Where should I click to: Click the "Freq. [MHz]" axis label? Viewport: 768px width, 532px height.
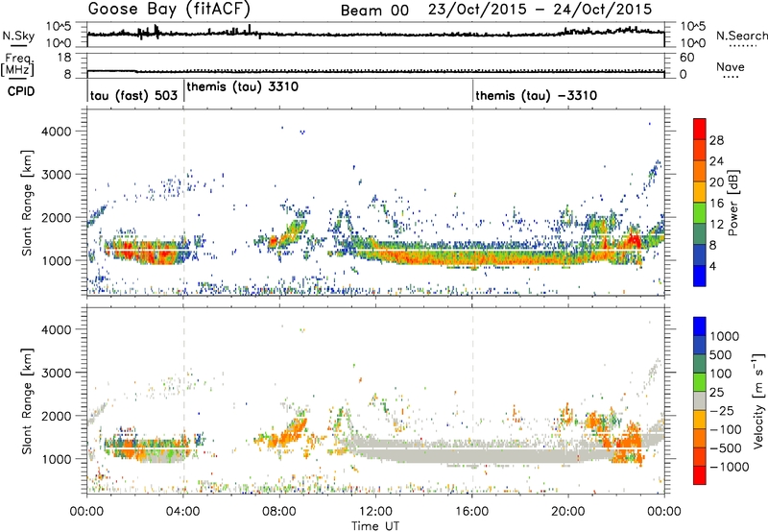click(18, 64)
